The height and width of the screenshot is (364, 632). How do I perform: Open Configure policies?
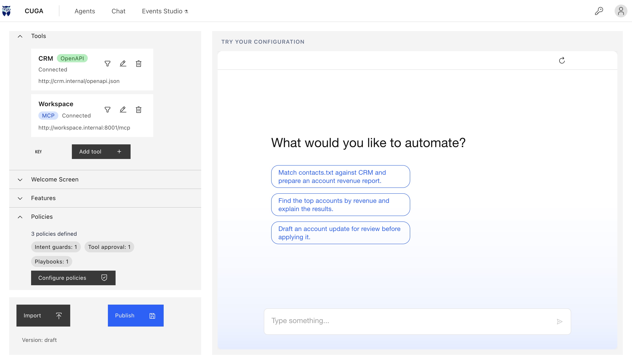click(73, 278)
